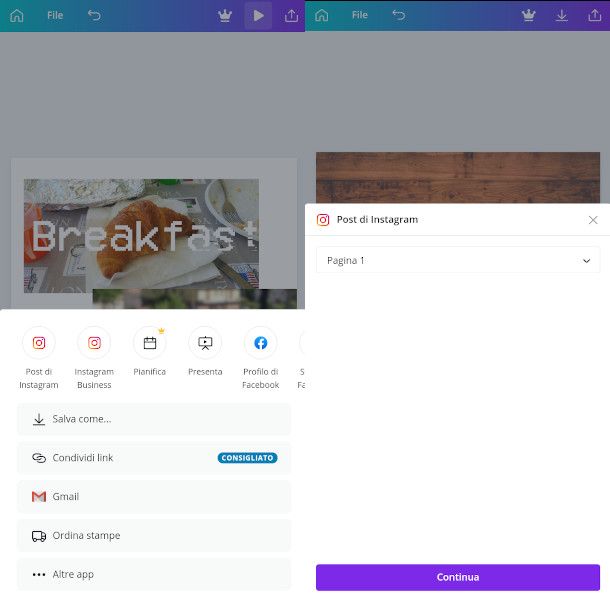Tap download arrow icon in top bar
The width and height of the screenshot is (610, 600).
pyautogui.click(x=562, y=15)
